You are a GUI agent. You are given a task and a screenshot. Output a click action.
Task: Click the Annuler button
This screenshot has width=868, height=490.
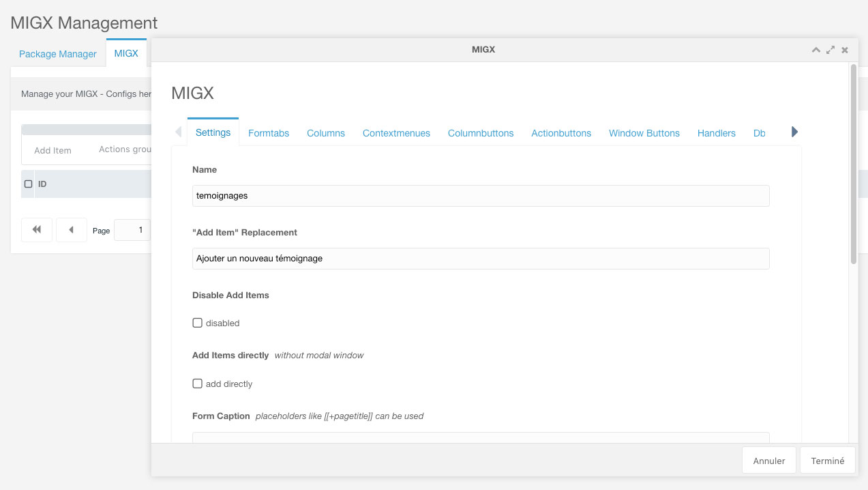click(x=769, y=461)
